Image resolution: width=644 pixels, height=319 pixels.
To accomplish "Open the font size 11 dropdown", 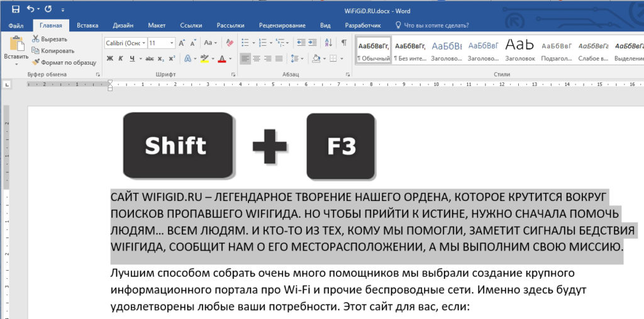I will 172,43.
